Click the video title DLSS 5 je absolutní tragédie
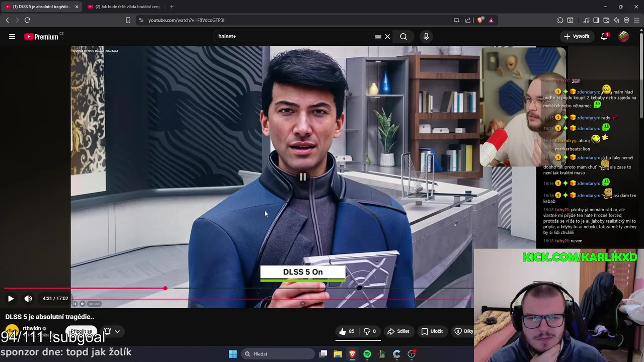644x362 pixels. click(50, 317)
